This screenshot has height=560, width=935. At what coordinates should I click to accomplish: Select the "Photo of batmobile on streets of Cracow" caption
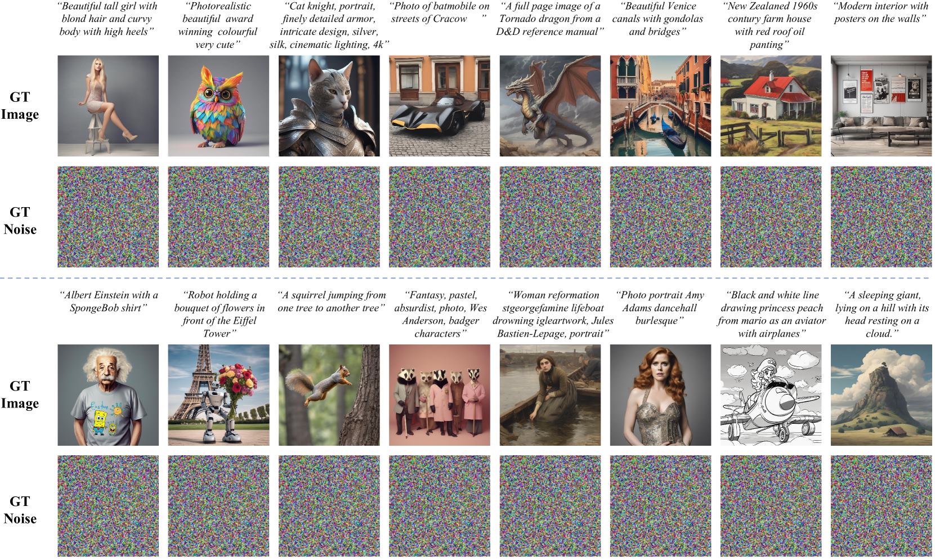[x=440, y=12]
